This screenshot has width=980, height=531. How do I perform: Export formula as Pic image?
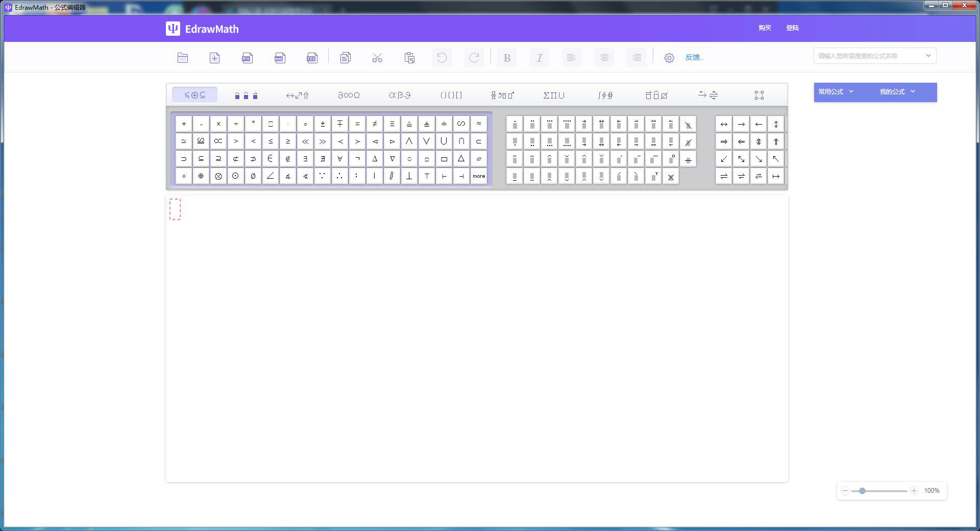247,58
